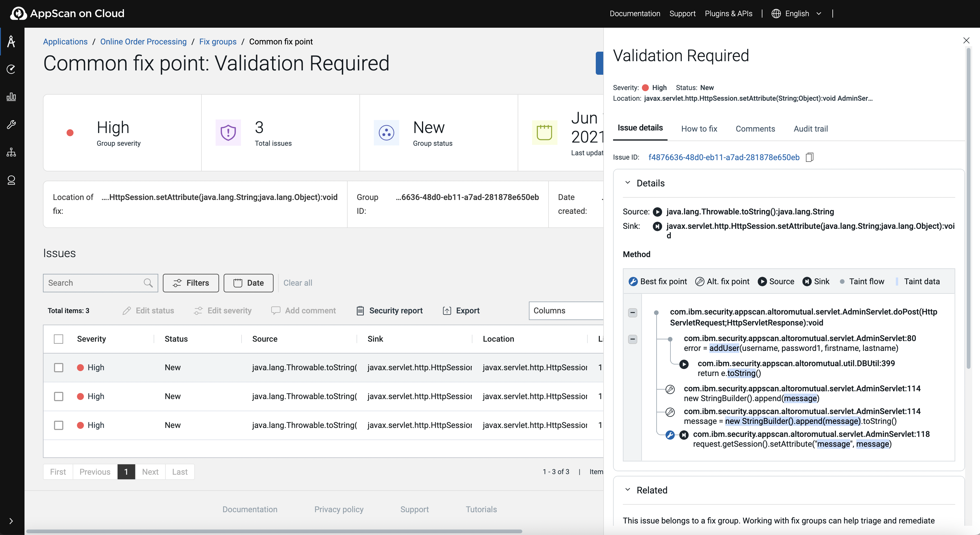Click the Export icon button

447,311
